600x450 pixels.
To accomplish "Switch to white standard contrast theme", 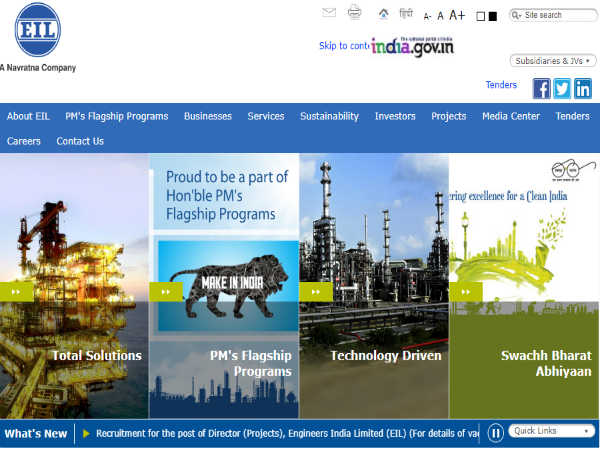I will pos(480,16).
